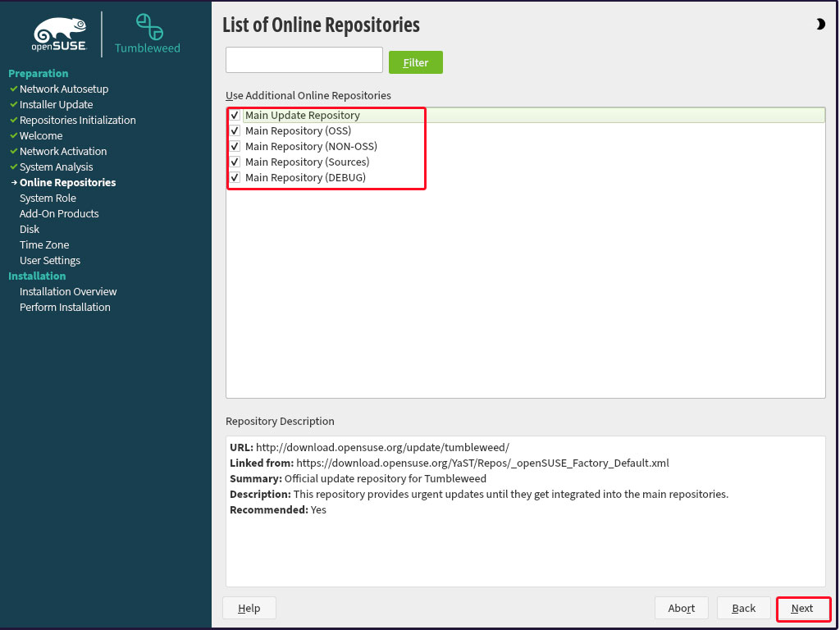Click the Repositories Initialization sidebar step
Viewport: 840px width, 630px height.
(78, 120)
